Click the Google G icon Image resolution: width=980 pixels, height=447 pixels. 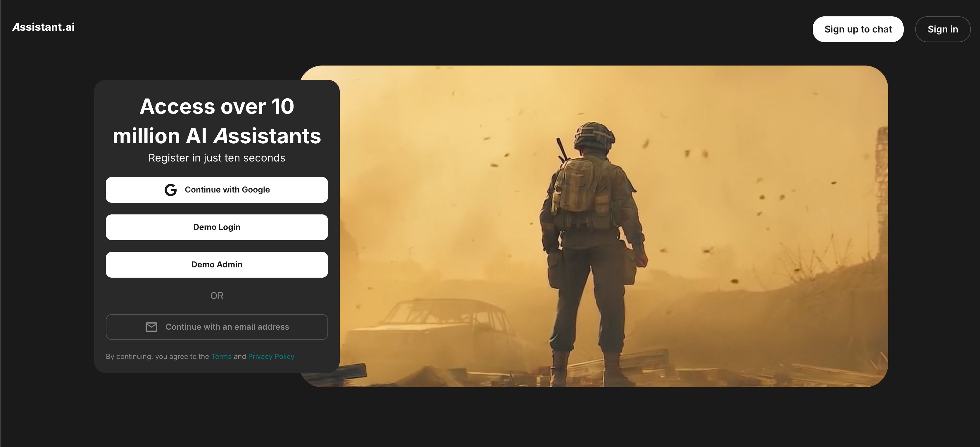[170, 190]
